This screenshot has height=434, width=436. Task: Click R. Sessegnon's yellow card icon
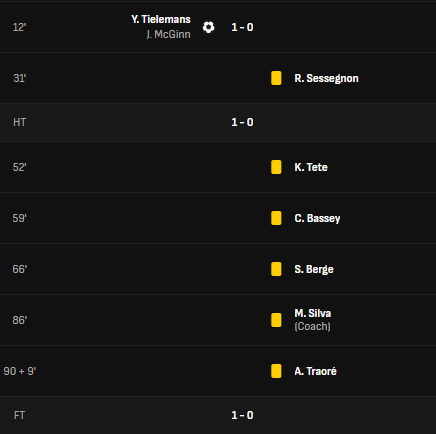click(276, 78)
